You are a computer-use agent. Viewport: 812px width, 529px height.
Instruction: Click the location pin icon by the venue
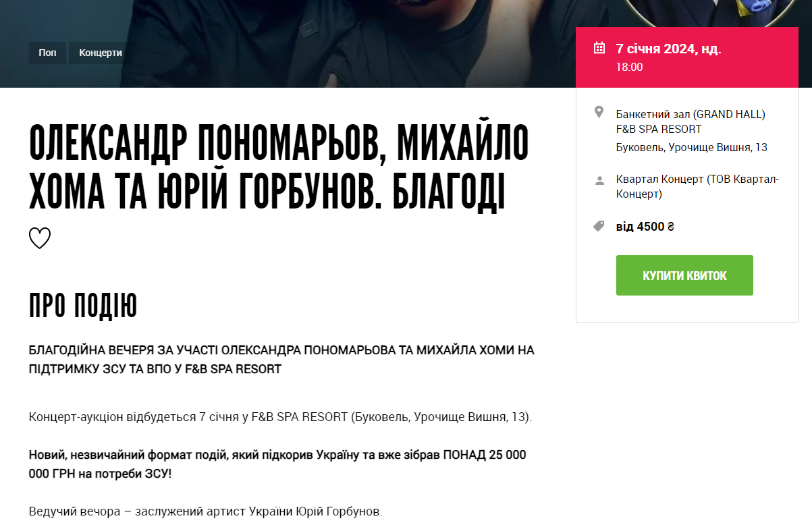pyautogui.click(x=599, y=112)
